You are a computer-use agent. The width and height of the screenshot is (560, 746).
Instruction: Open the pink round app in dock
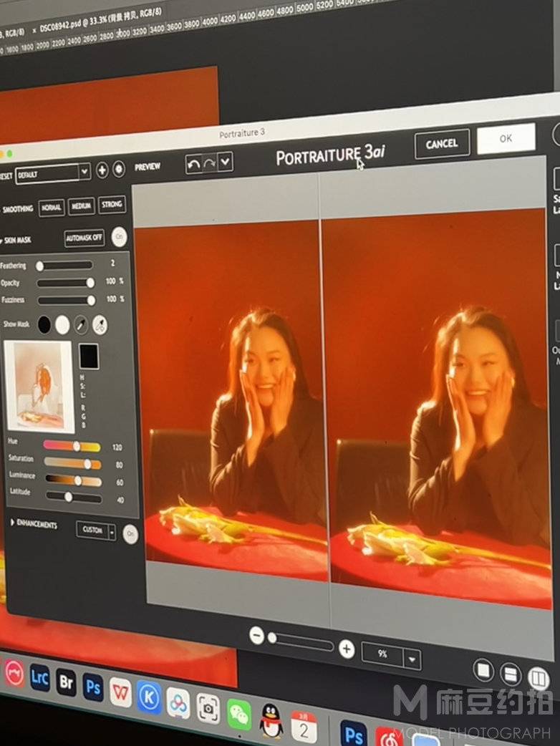15,674
